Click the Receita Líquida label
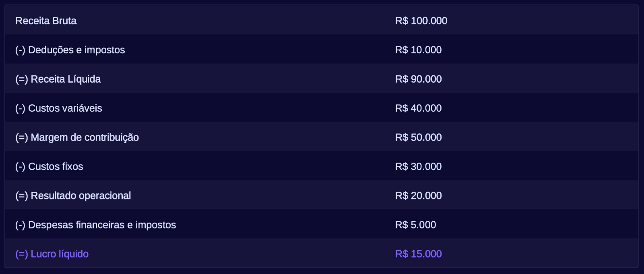This screenshot has width=644, height=274. click(66, 79)
